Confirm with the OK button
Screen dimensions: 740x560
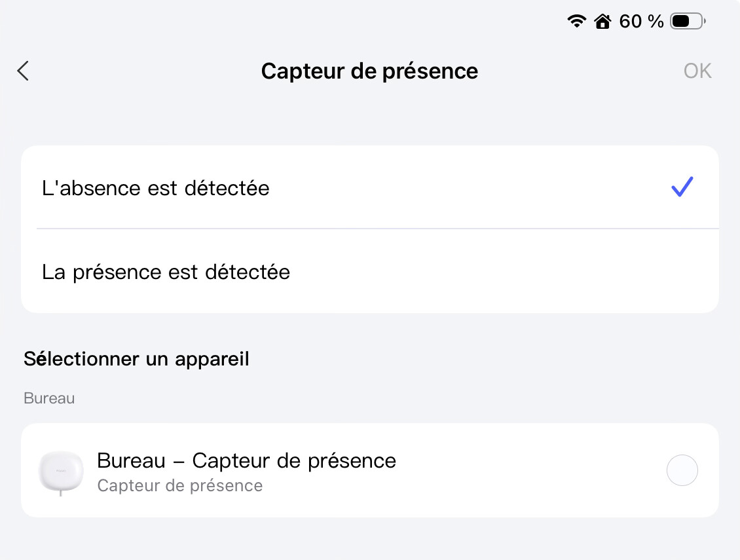697,71
